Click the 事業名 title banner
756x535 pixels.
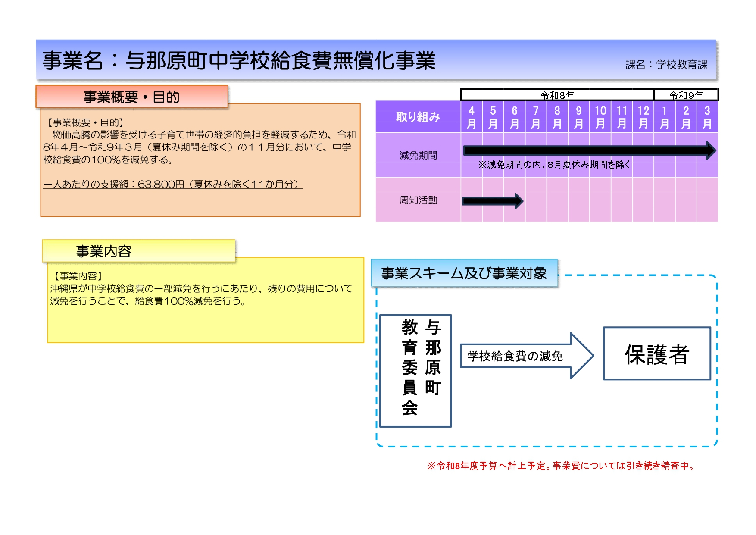239,60
